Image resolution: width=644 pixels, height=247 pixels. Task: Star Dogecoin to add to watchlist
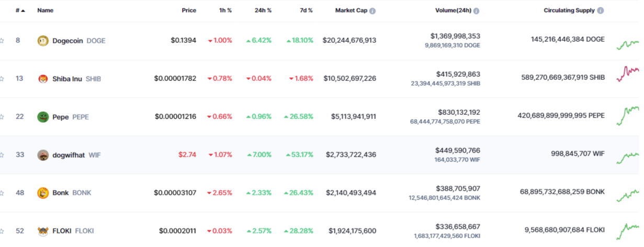click(2, 40)
